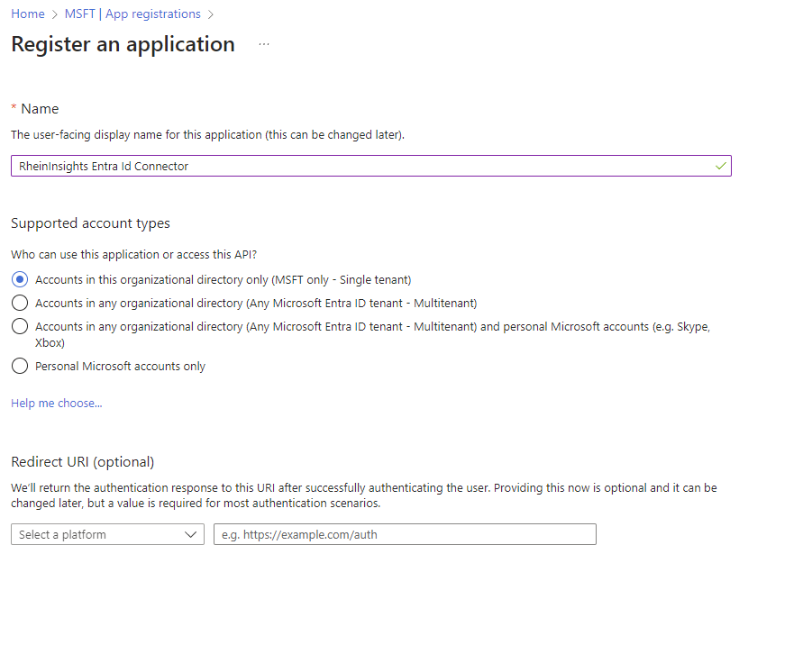
Task: Go to Home in the breadcrumb
Action: pos(28,14)
